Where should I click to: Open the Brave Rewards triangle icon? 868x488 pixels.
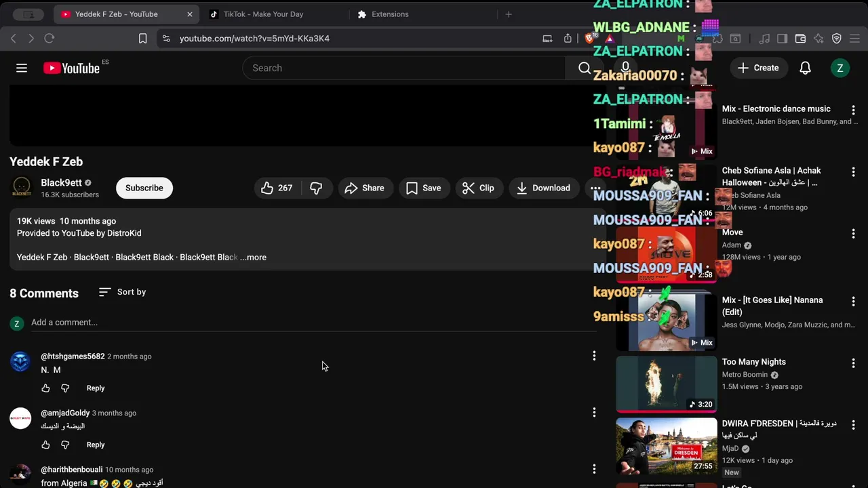coord(610,39)
